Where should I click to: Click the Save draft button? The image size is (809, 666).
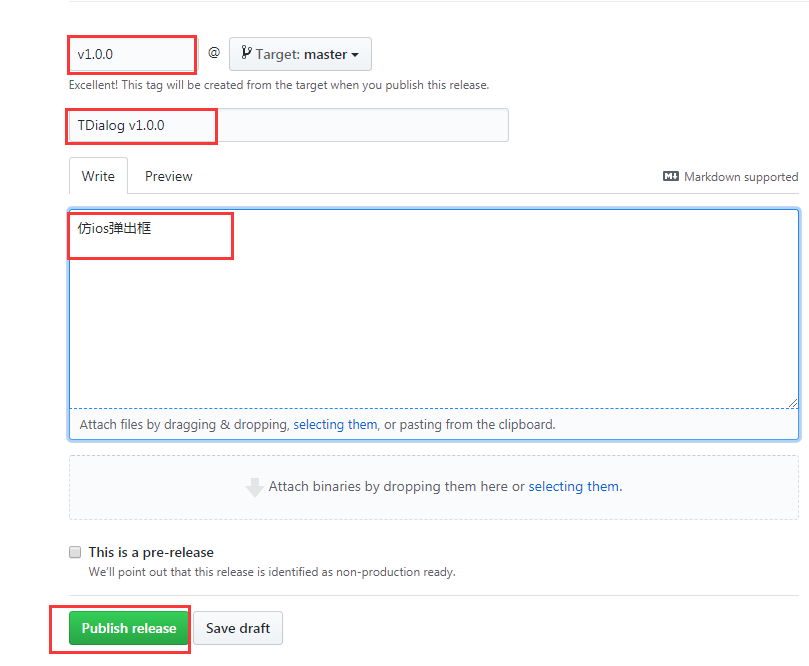(x=238, y=628)
